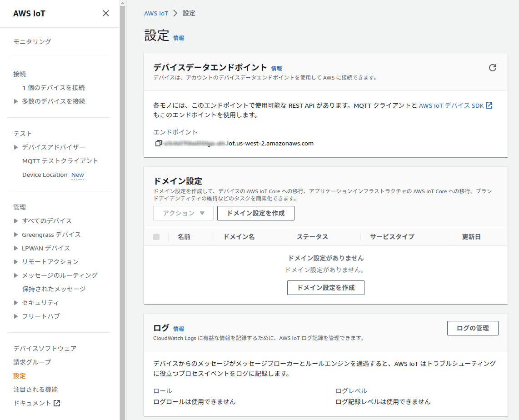Open Device Location page
Image resolution: width=519 pixels, height=420 pixels.
click(x=45, y=175)
